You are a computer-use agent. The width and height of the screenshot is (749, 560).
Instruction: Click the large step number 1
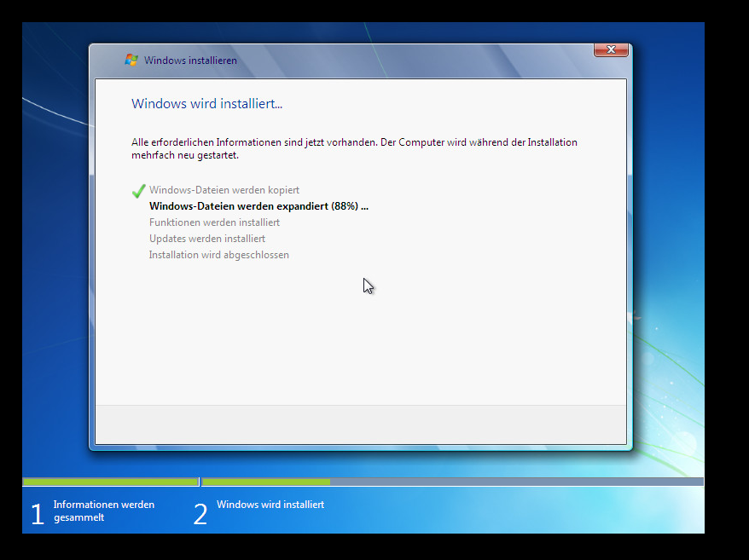point(38,514)
